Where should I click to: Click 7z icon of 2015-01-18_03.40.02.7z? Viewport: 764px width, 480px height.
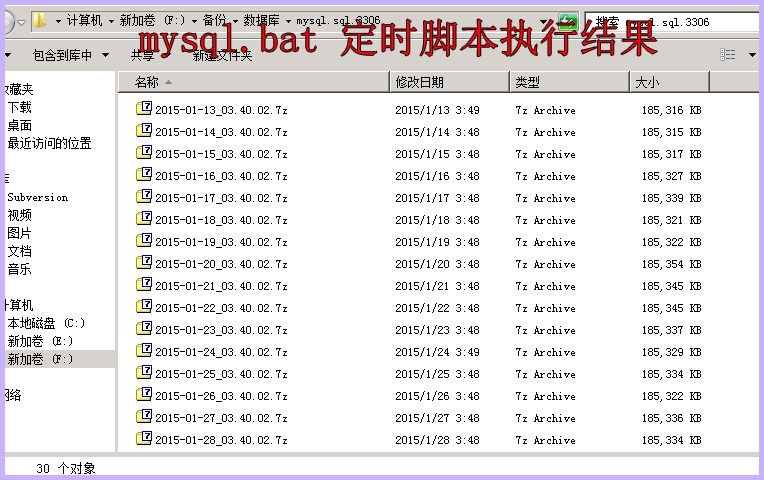click(x=144, y=218)
